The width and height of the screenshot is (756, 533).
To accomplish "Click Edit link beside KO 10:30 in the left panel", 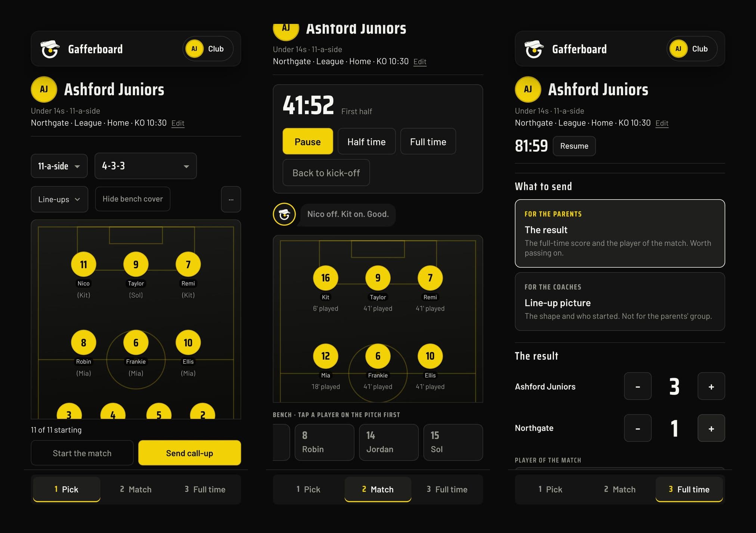I will pyautogui.click(x=178, y=123).
